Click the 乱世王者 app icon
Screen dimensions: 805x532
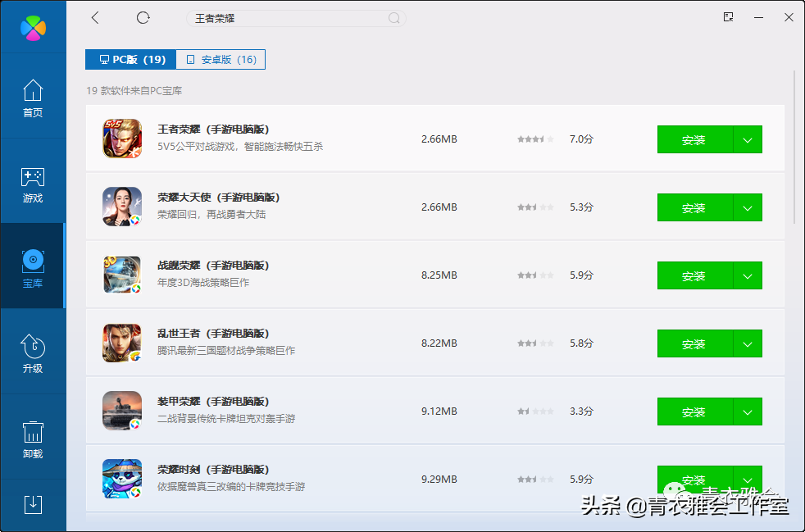coord(122,343)
